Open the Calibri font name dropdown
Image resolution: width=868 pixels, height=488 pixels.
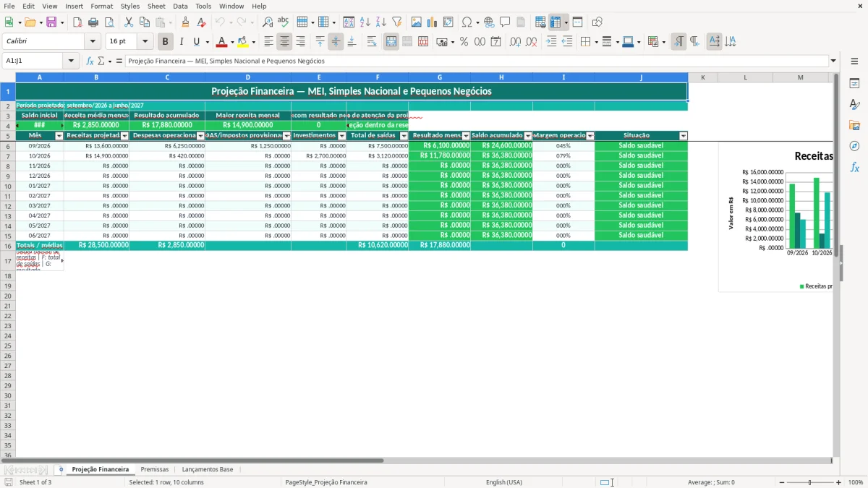pos(93,42)
